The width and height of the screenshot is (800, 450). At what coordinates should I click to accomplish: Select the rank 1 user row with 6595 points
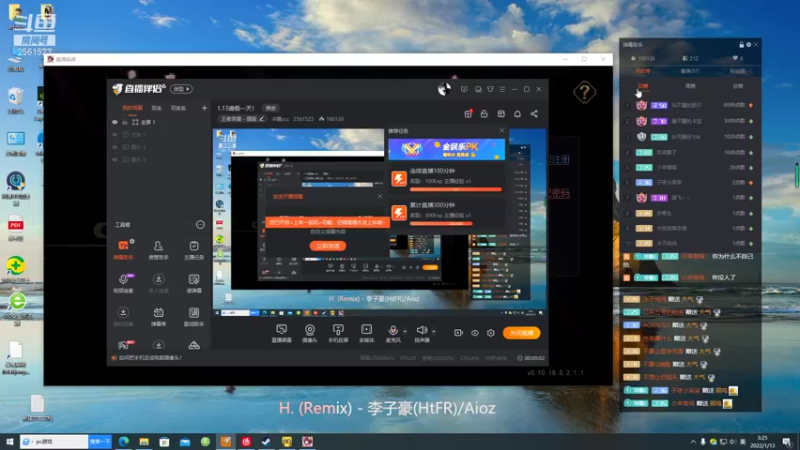pyautogui.click(x=690, y=106)
